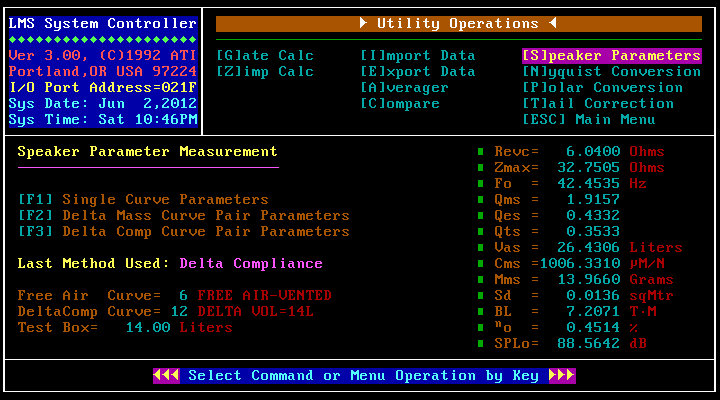Screen dimensions: 720x400
Task: Click the Speaker Parameter Measurement heading
Action: [147, 152]
